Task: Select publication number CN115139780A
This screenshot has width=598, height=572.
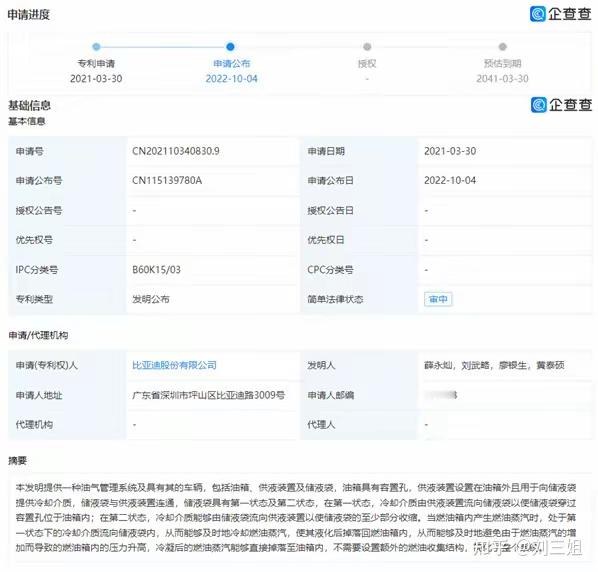Action: (x=167, y=180)
